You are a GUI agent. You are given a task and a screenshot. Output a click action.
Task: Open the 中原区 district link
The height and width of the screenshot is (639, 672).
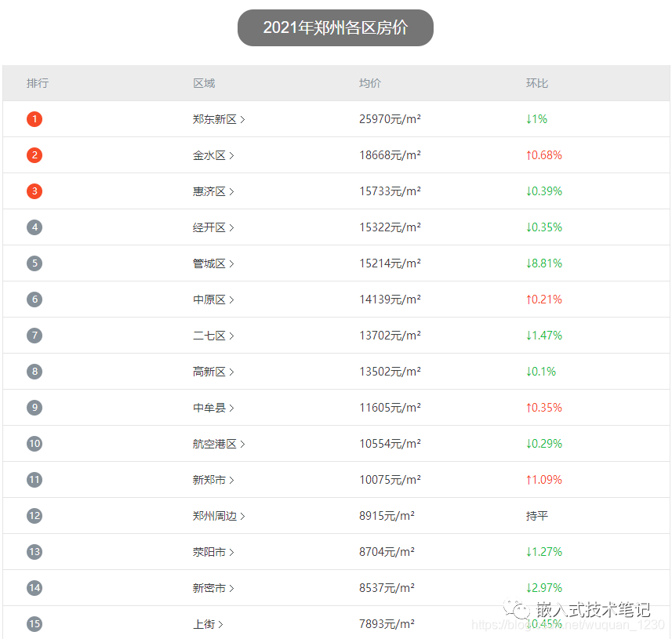213,300
